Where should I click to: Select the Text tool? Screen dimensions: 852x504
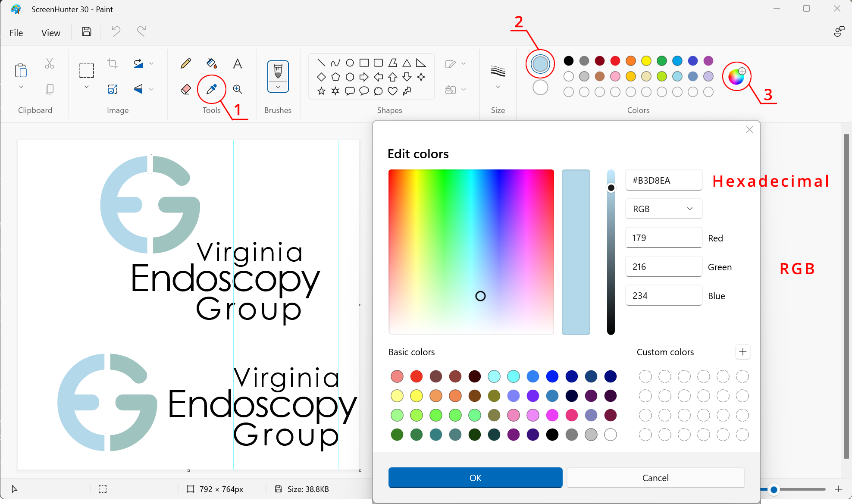pyautogui.click(x=238, y=63)
